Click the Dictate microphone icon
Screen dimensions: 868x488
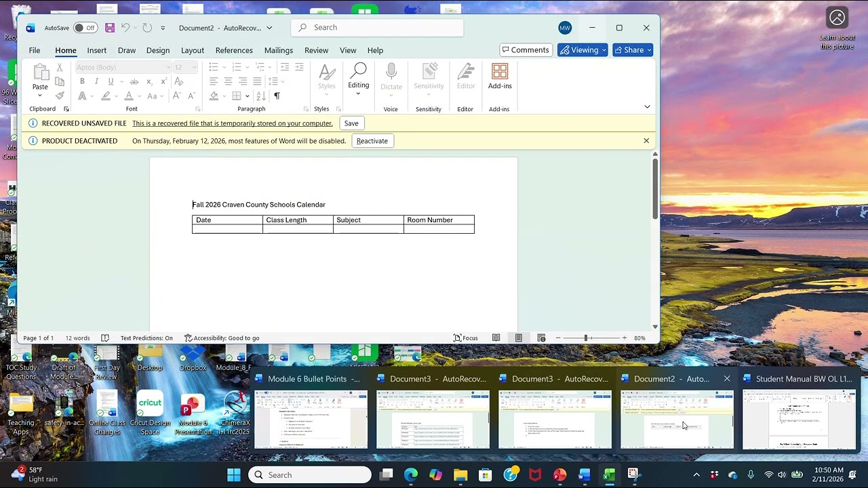[391, 72]
